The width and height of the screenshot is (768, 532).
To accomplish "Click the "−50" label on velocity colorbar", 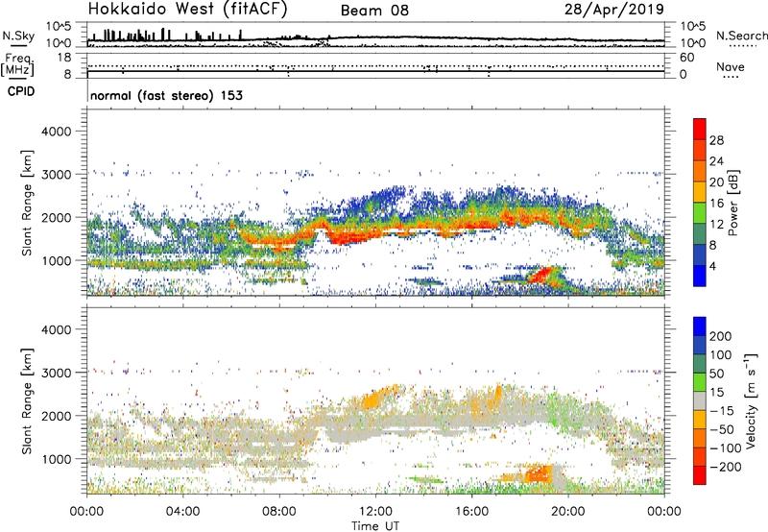I will coord(722,429).
